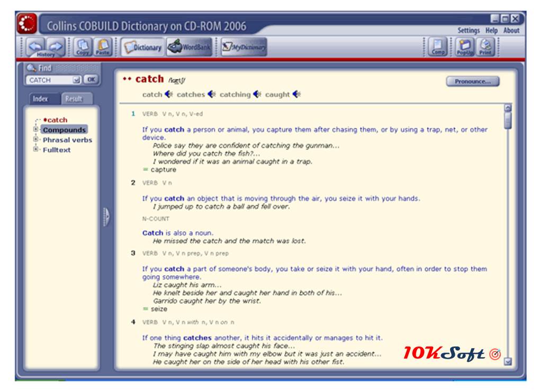Click the Find magnifier icon
This screenshot has height=392, width=539.
click(31, 68)
